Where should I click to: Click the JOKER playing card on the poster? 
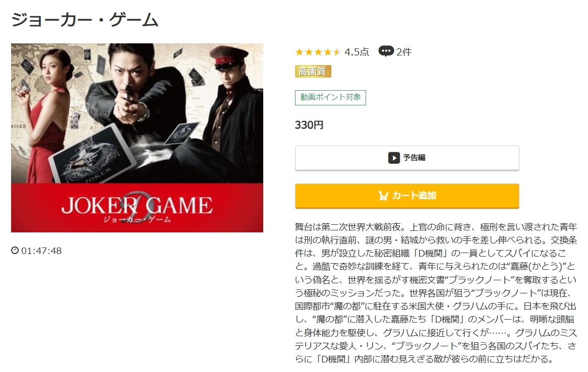tap(93, 159)
